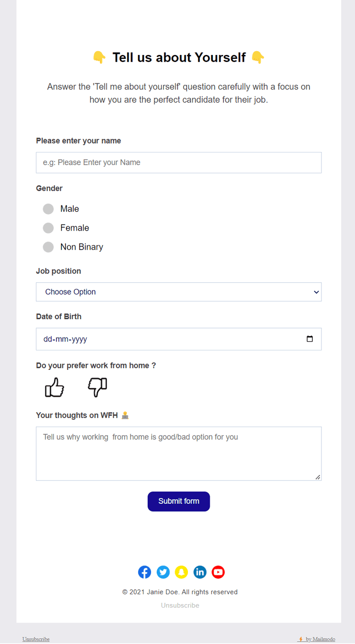
Task: Click the Submit form button
Action: tap(178, 501)
